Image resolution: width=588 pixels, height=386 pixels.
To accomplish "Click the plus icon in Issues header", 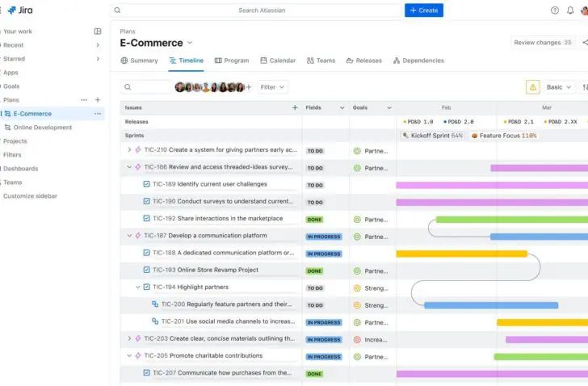I will coord(295,107).
